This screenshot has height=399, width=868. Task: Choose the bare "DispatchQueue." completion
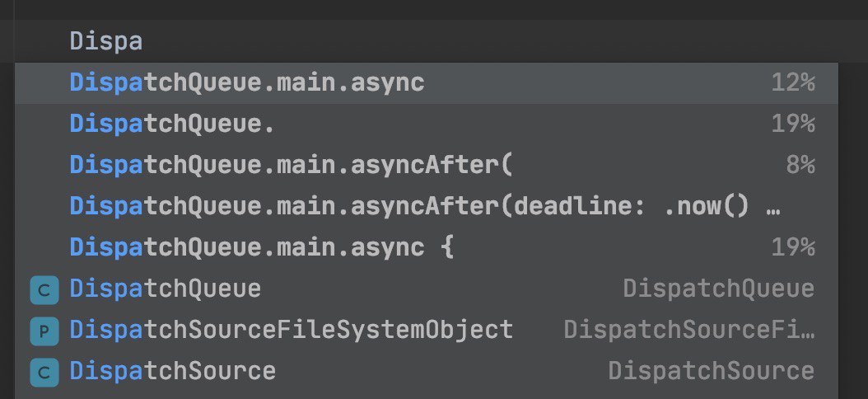(172, 124)
